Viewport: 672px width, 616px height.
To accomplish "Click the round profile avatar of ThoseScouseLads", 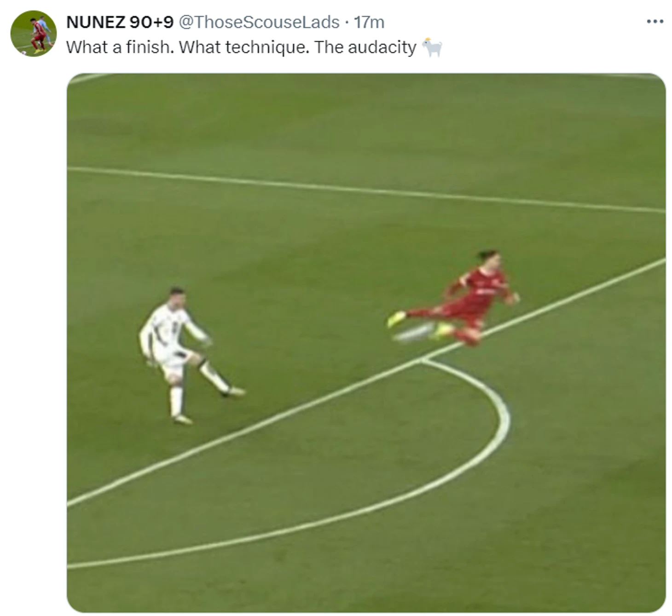I will 34,34.
